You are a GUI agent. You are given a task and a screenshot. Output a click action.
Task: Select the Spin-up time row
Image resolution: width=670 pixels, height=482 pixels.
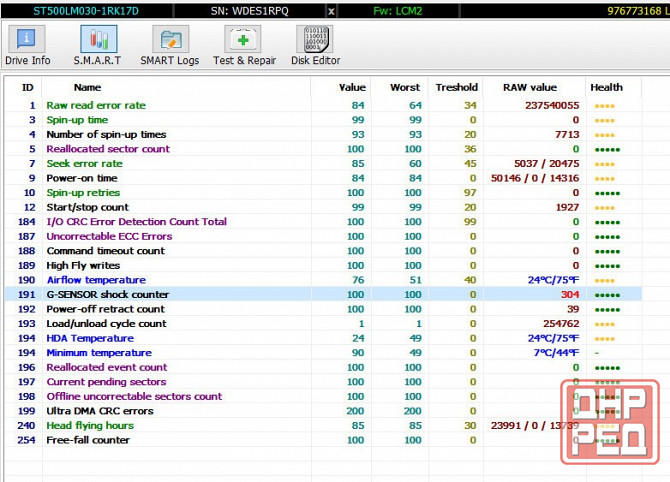(x=323, y=120)
